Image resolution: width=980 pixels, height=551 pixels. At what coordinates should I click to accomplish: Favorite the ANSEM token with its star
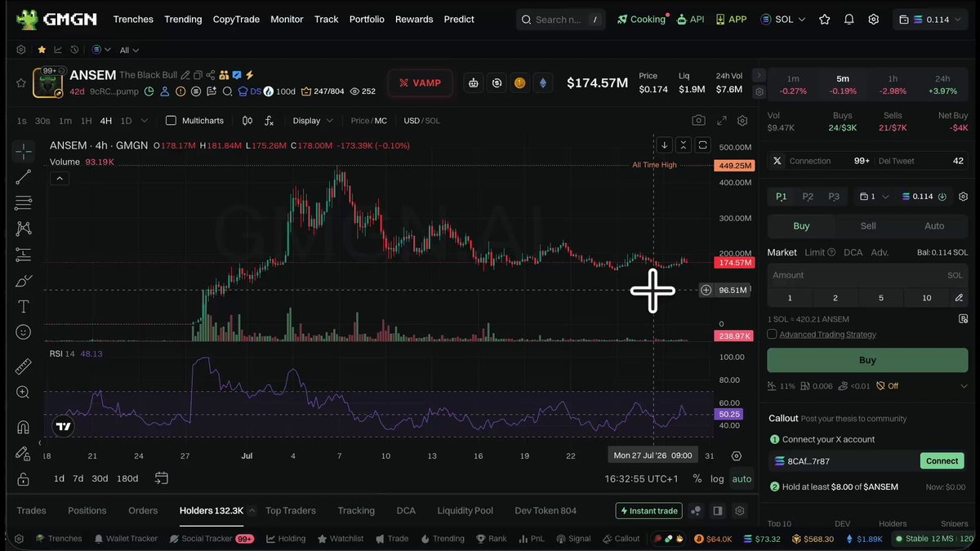click(21, 82)
